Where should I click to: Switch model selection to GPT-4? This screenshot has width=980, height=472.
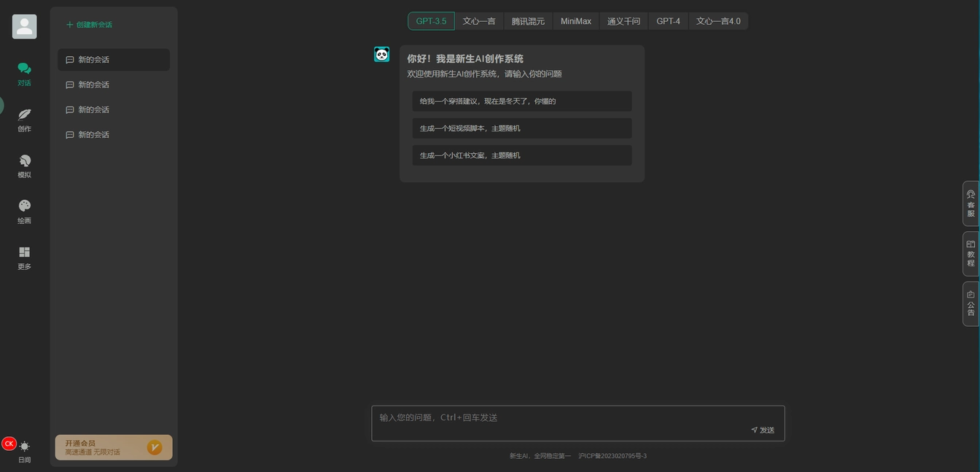pos(668,21)
